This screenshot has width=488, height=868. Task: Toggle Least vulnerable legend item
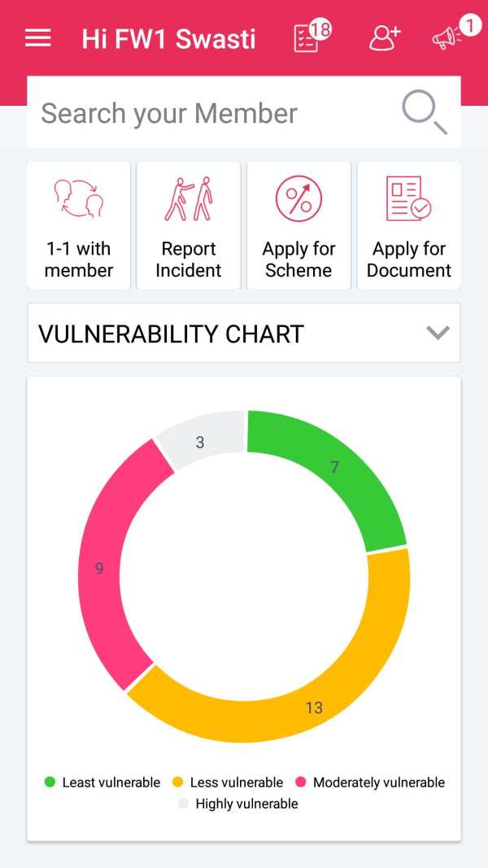click(x=102, y=783)
